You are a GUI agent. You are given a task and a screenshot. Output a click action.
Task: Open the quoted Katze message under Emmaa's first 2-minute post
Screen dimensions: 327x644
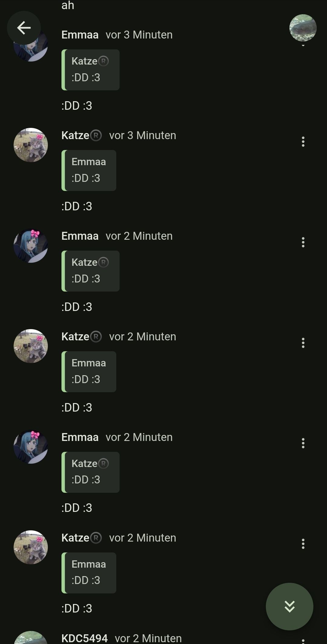91,271
